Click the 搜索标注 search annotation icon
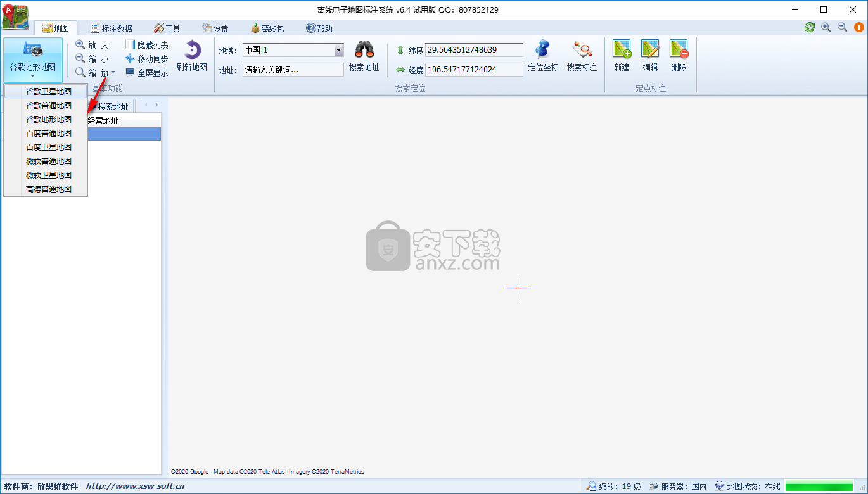868x494 pixels. tap(582, 49)
